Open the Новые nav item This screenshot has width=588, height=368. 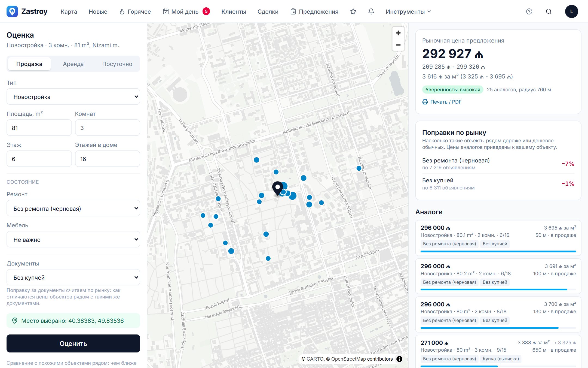[x=98, y=11]
